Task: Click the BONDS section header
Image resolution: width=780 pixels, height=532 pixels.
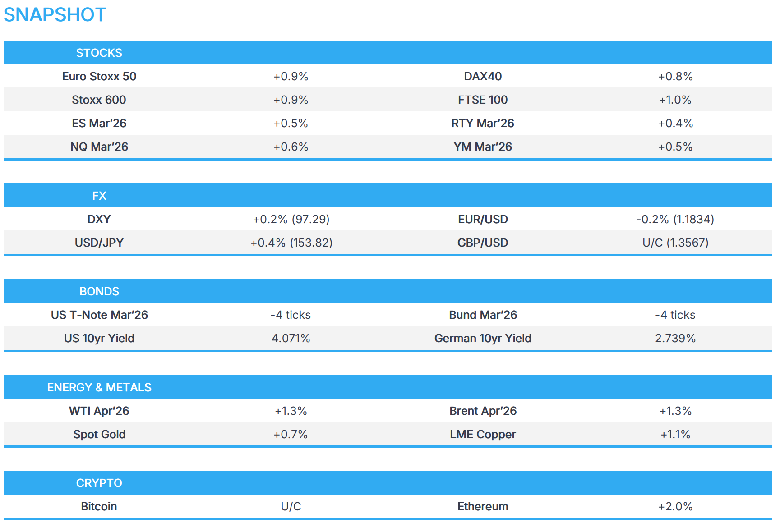Action: coord(99,291)
